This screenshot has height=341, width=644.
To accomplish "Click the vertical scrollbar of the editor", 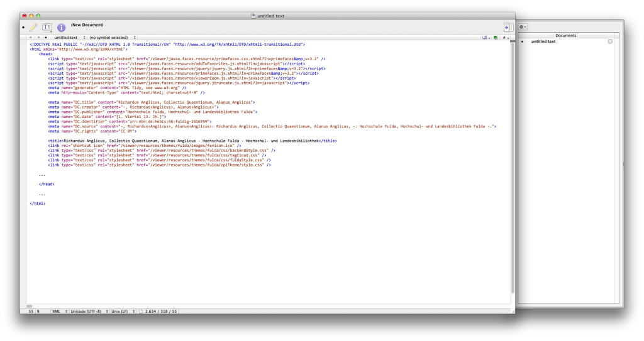I will pos(512,168).
